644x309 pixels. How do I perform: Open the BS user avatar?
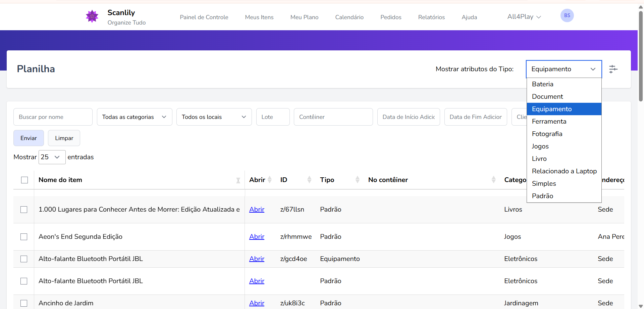click(x=567, y=15)
